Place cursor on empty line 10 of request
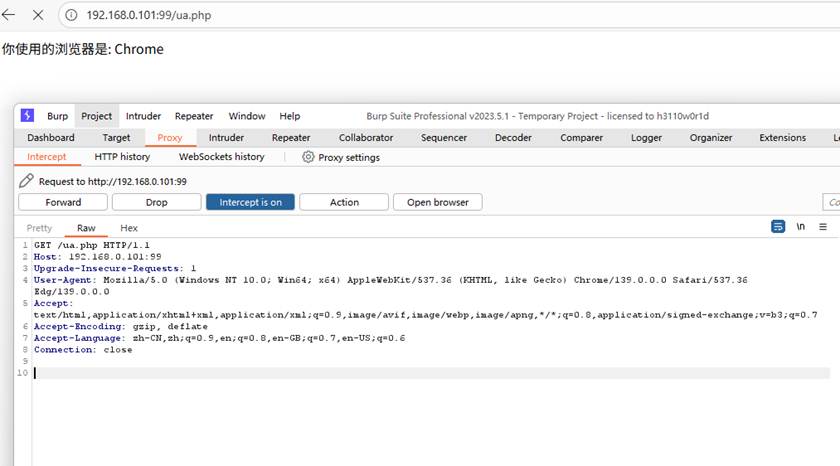The height and width of the screenshot is (466, 840). [431, 373]
